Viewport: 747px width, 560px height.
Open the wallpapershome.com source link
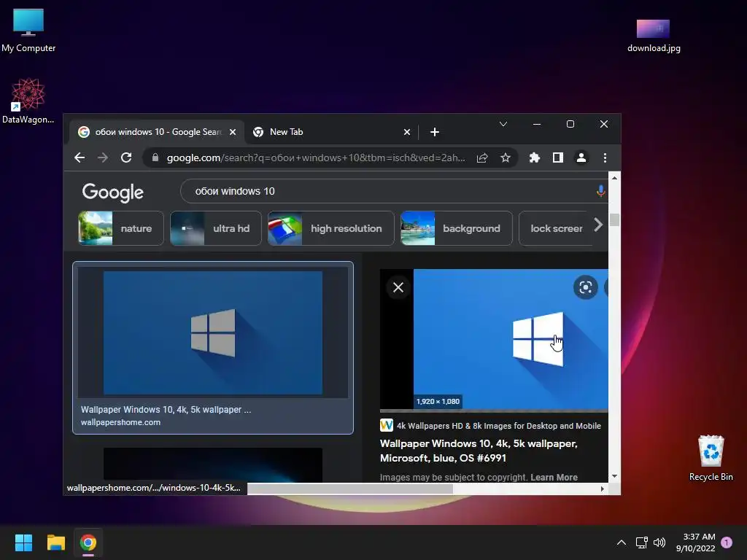pos(120,422)
